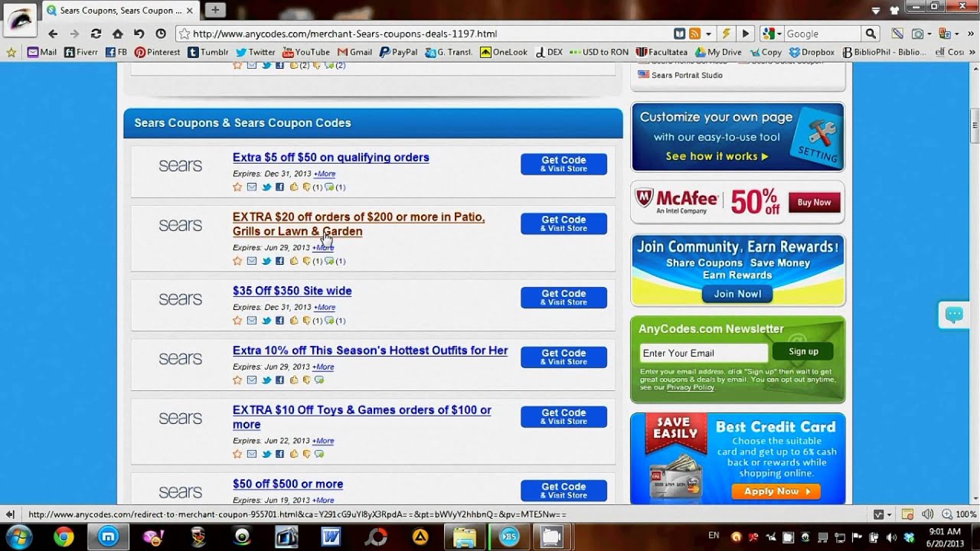Thumbs down the EXTRA $20 off Patio coupon
Viewport: 980px width, 551px height.
pos(306,261)
